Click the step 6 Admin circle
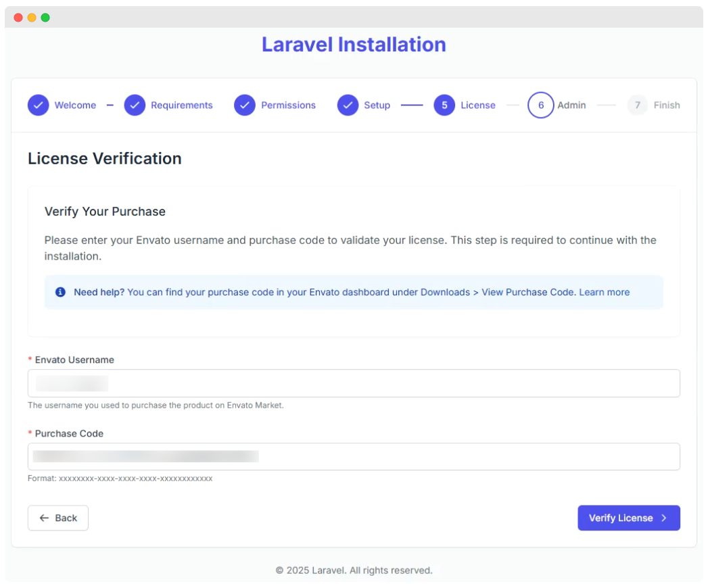 pos(540,105)
